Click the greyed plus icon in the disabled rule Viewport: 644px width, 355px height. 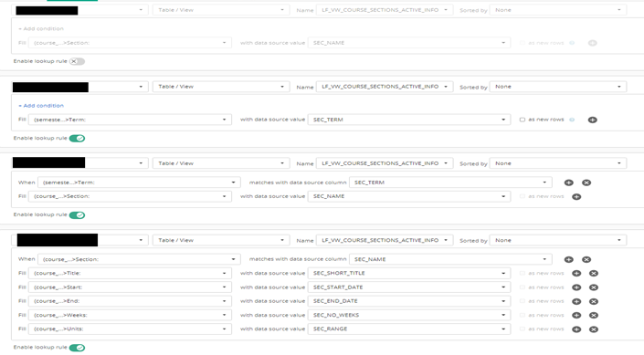pos(592,43)
